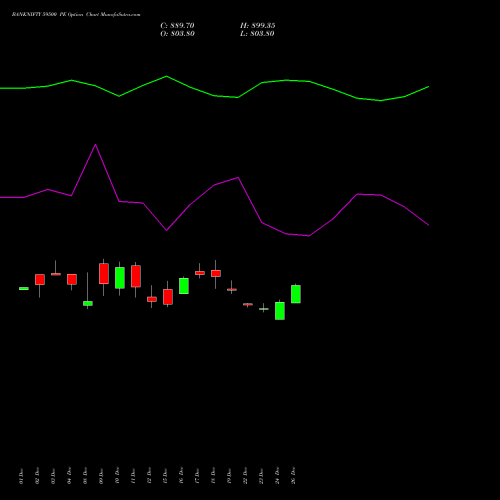The height and width of the screenshot is (500, 500).
Task: Select the 22 Dec date label
Action: coord(245,476)
